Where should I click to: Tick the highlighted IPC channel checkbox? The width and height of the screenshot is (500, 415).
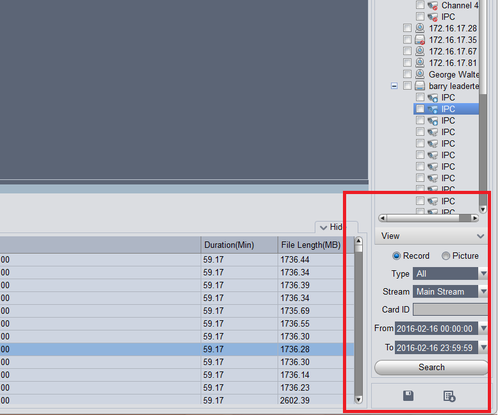(x=420, y=109)
